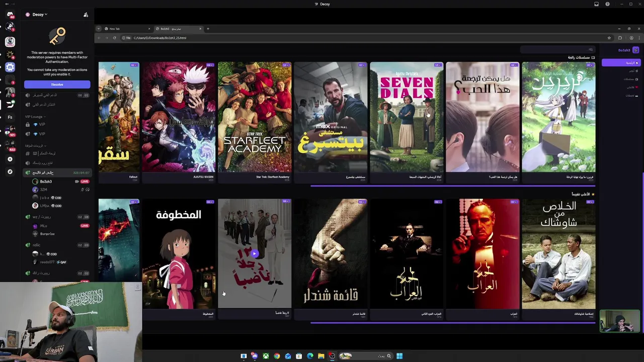The width and height of the screenshot is (644, 362).
Task: Open the browser tab search dropdown arrow
Action: tap(99, 29)
